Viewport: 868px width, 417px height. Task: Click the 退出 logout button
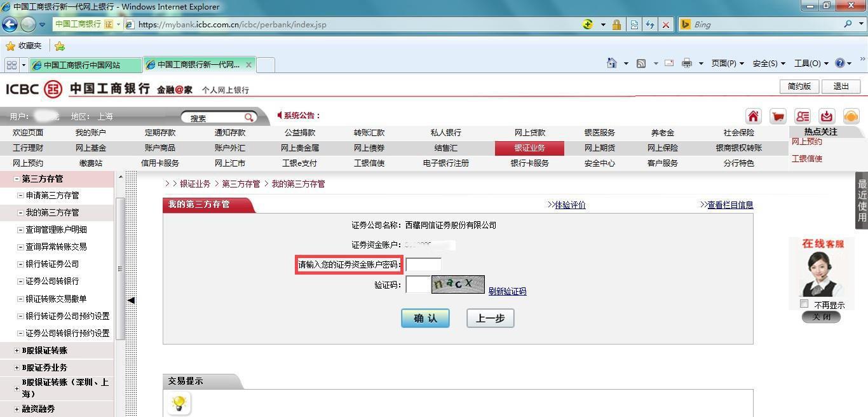click(x=841, y=86)
